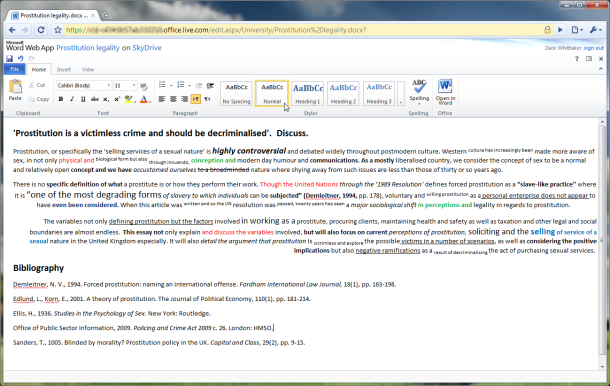610x386 pixels.
Task: Apply red font color
Action: tap(144, 99)
